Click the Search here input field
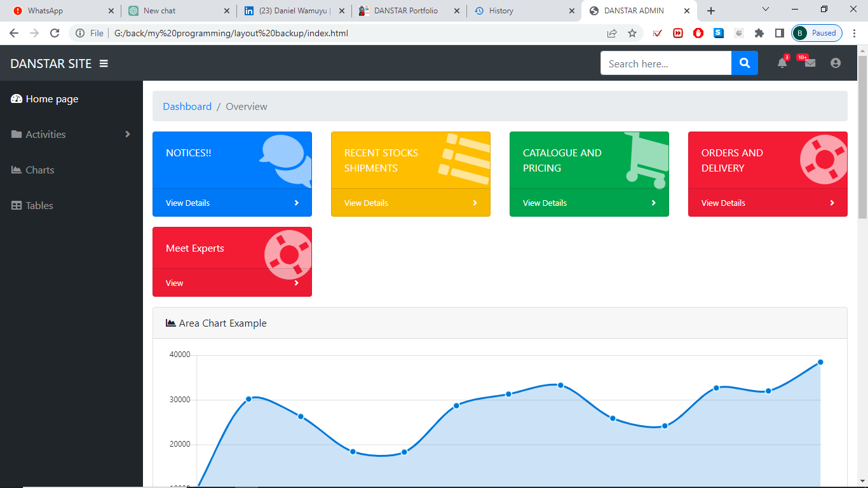This screenshot has height=488, width=868. tap(665, 63)
